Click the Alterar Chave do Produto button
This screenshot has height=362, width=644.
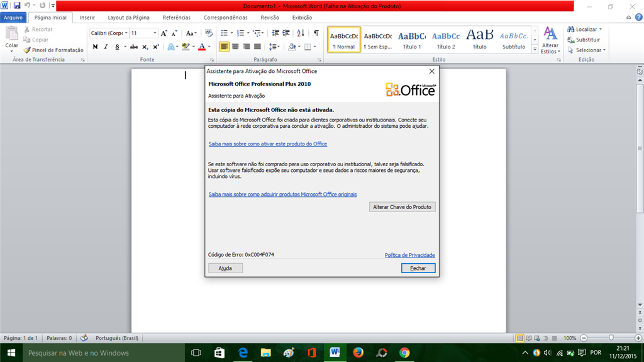tap(402, 207)
